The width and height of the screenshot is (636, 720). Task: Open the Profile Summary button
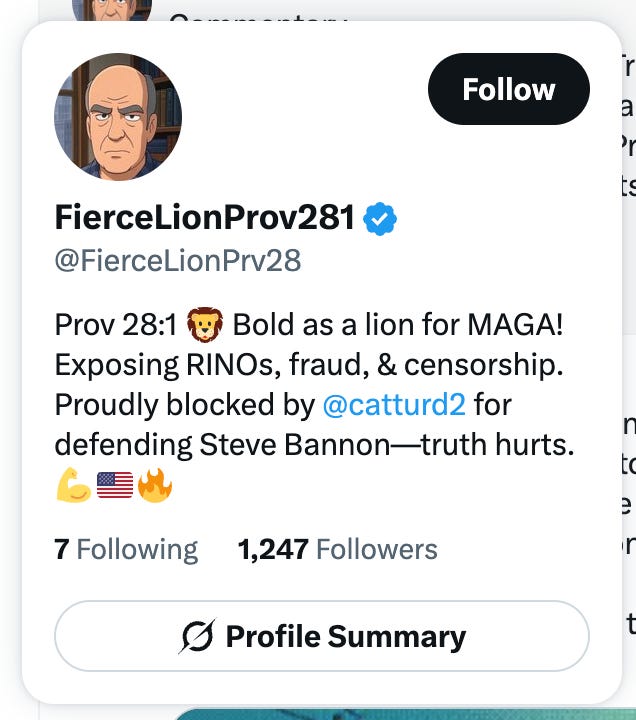click(x=321, y=636)
